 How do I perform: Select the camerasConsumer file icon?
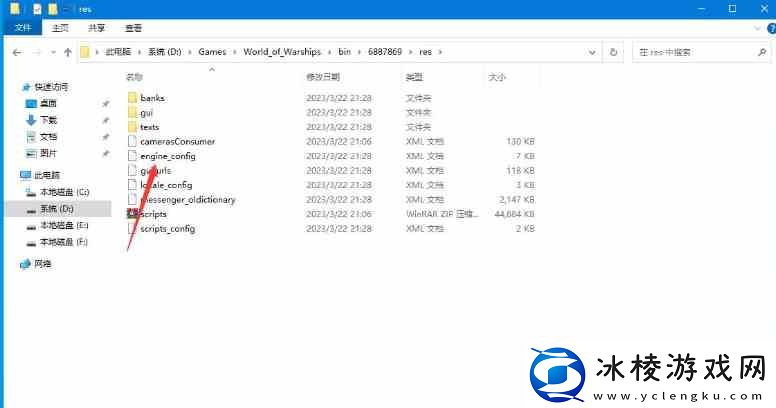point(132,141)
